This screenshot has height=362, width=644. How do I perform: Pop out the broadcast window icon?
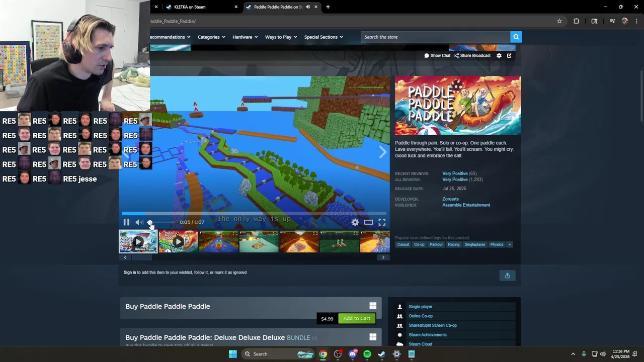point(509,55)
